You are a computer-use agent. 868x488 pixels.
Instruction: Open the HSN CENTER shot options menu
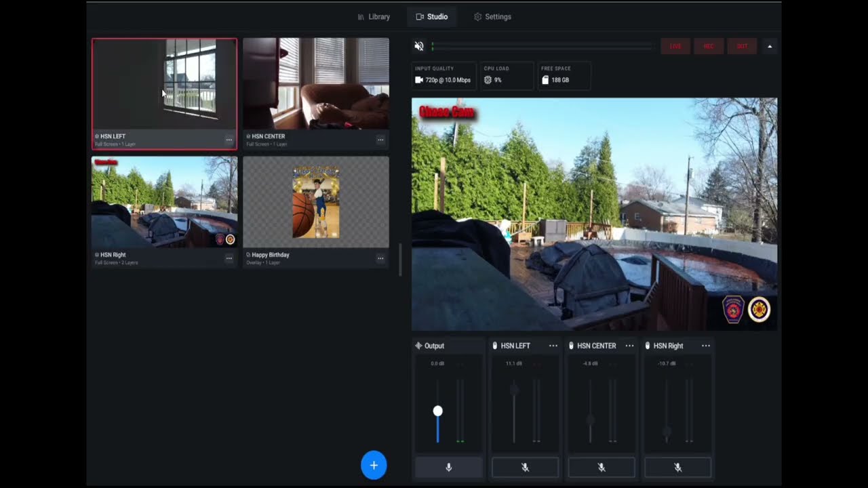point(380,140)
